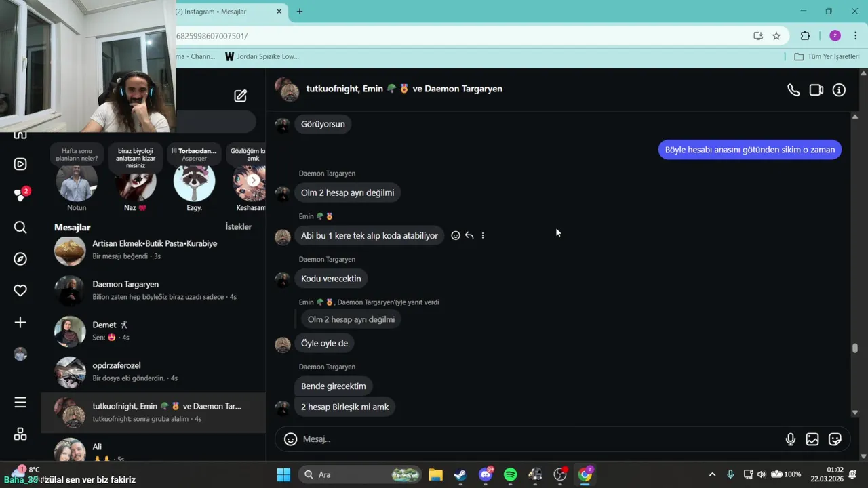Open Steam from the taskbar

[460, 474]
